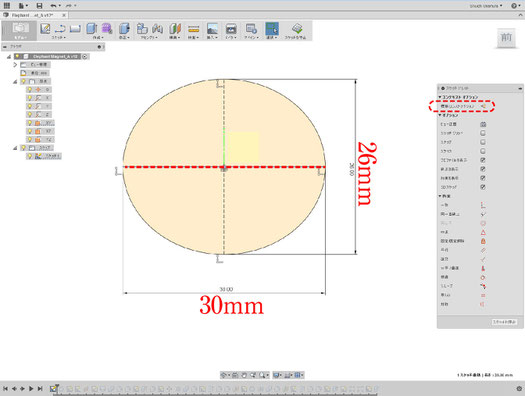Click the fix/unfix lock constraint icon
The height and width of the screenshot is (396, 525).
(483, 241)
